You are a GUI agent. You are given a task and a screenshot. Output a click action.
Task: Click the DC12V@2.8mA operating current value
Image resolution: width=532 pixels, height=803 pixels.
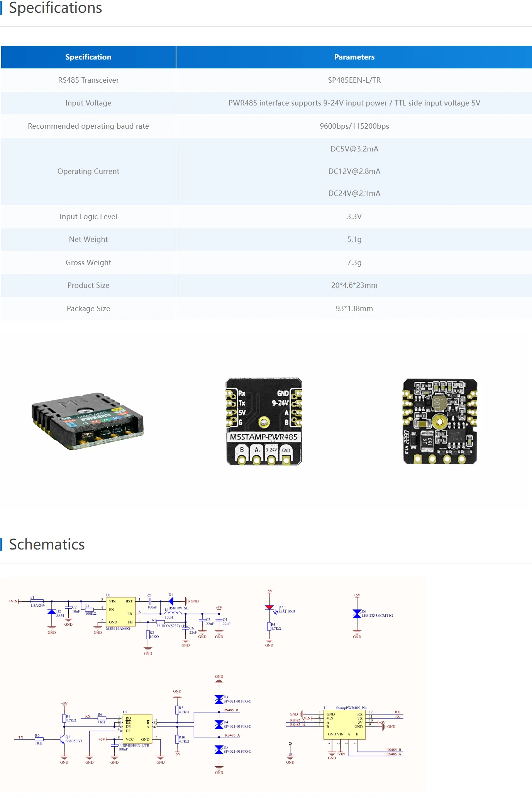(354, 171)
